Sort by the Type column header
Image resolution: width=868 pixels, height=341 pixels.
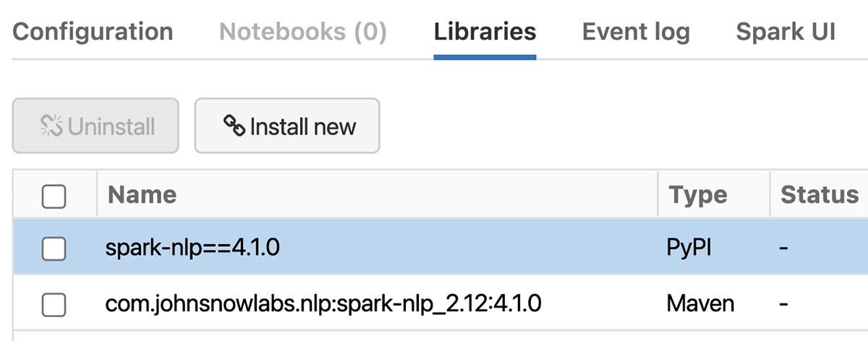pos(697,194)
